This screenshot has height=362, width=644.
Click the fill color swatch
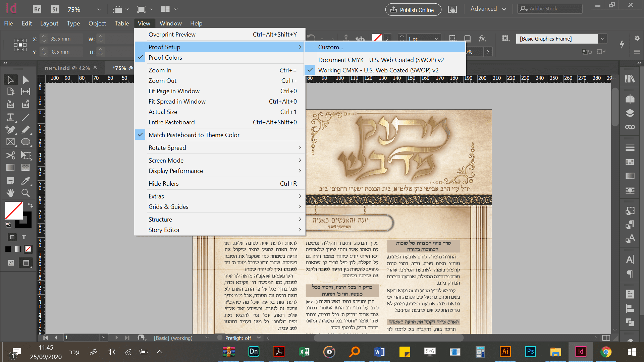(x=13, y=210)
